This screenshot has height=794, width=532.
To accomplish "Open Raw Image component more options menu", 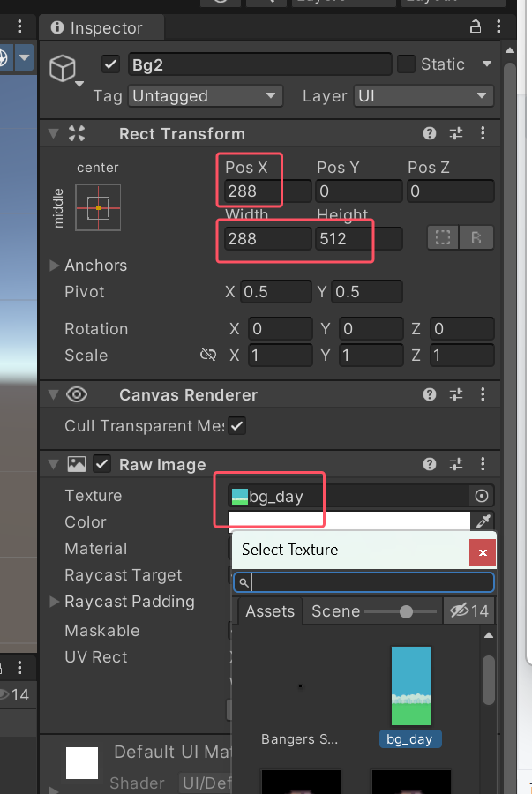I will (x=483, y=464).
